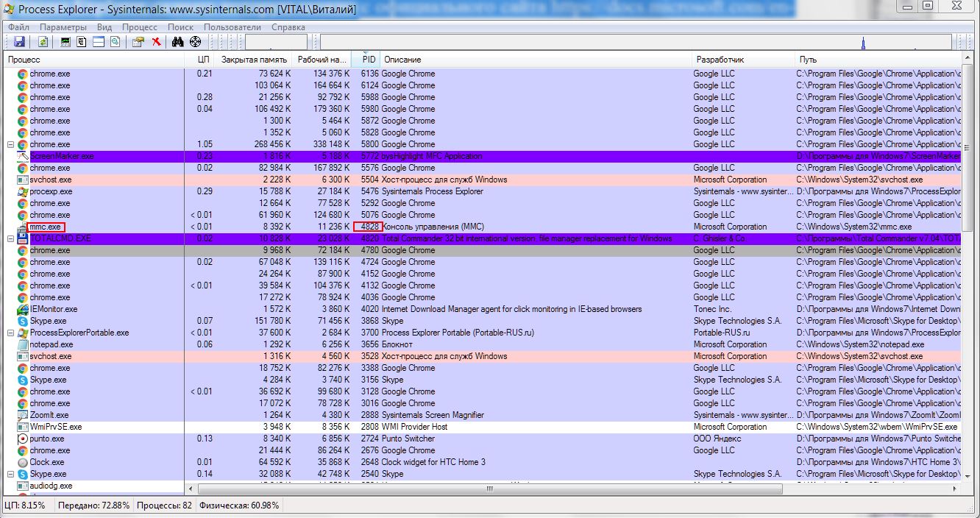Screen dimensions: 980x518
Task: Click the TOTALCMD.EXE floppy disk icon
Action: point(23,238)
